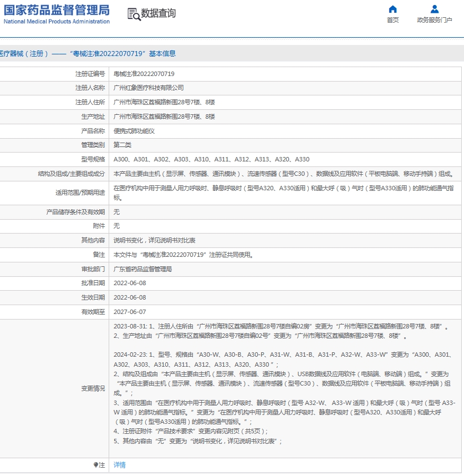
Task: Click the 适用范围/预期用途 description text
Action: point(284,193)
